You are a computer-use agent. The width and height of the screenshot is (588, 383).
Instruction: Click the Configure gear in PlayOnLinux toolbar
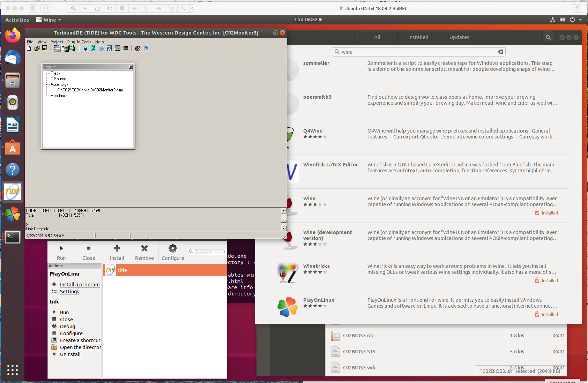(173, 252)
